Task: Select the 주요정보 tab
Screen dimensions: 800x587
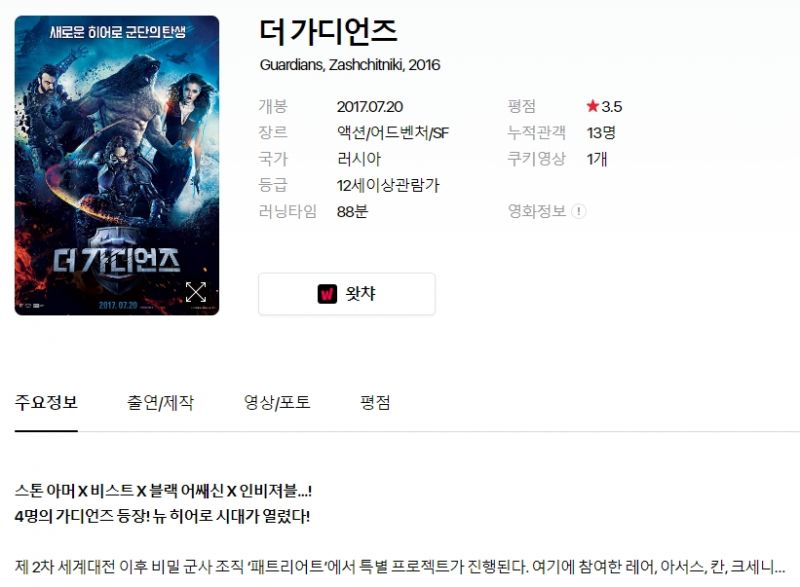Action: [46, 403]
